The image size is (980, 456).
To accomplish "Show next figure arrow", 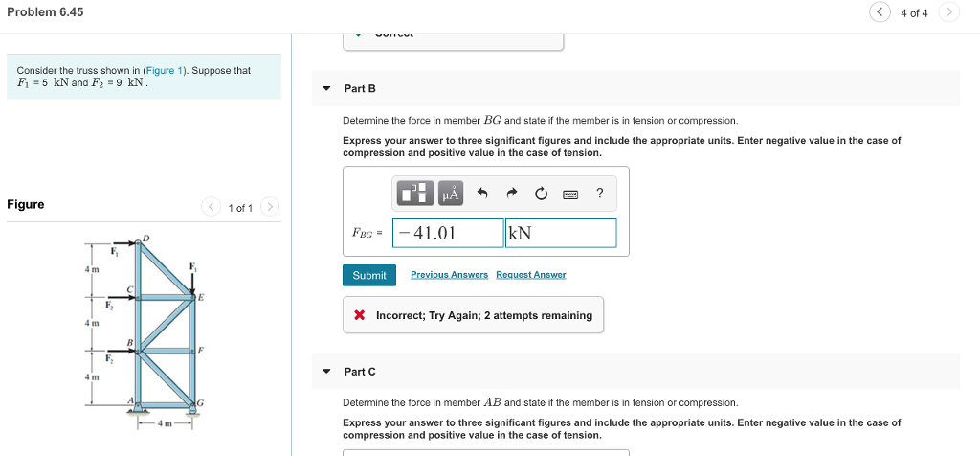I will coord(269,206).
